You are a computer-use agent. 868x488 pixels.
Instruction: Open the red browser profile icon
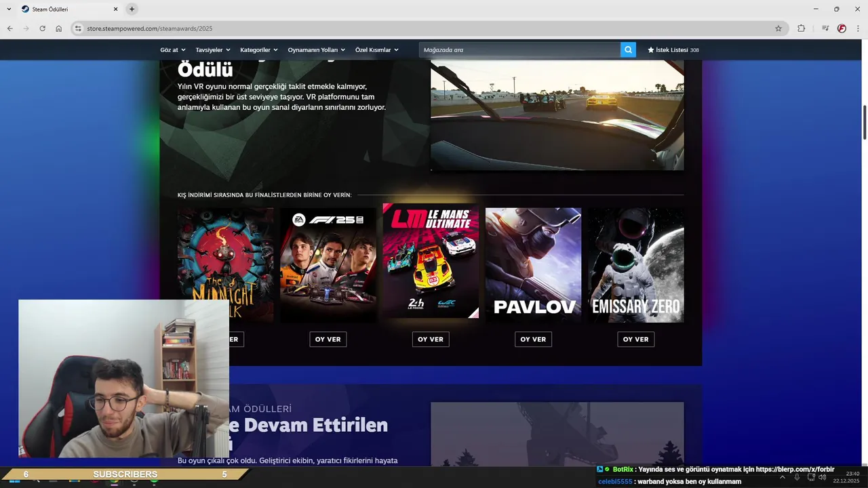point(842,28)
